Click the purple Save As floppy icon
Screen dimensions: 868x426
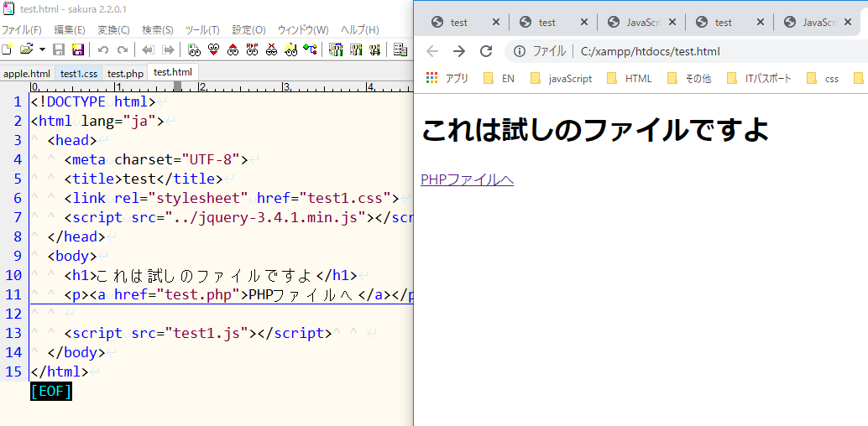pyautogui.click(x=78, y=49)
